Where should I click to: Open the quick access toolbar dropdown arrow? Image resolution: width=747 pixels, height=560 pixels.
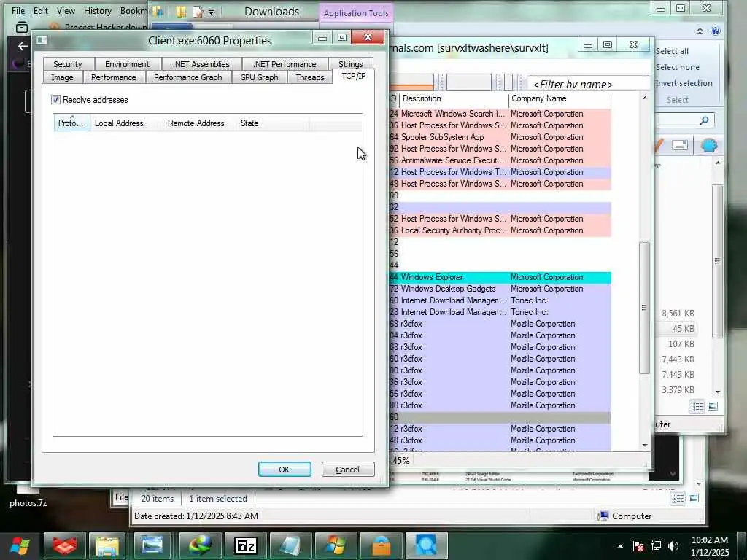[x=212, y=12]
